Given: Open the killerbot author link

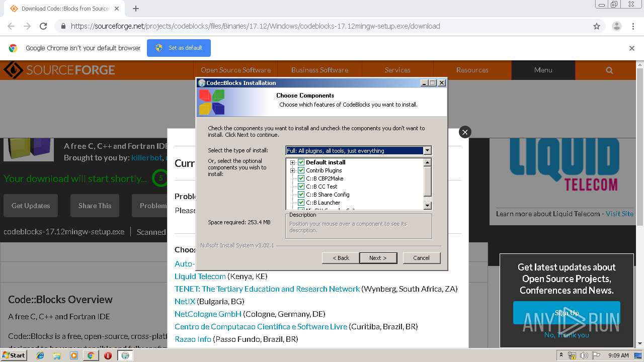Looking at the screenshot, I should point(146,157).
